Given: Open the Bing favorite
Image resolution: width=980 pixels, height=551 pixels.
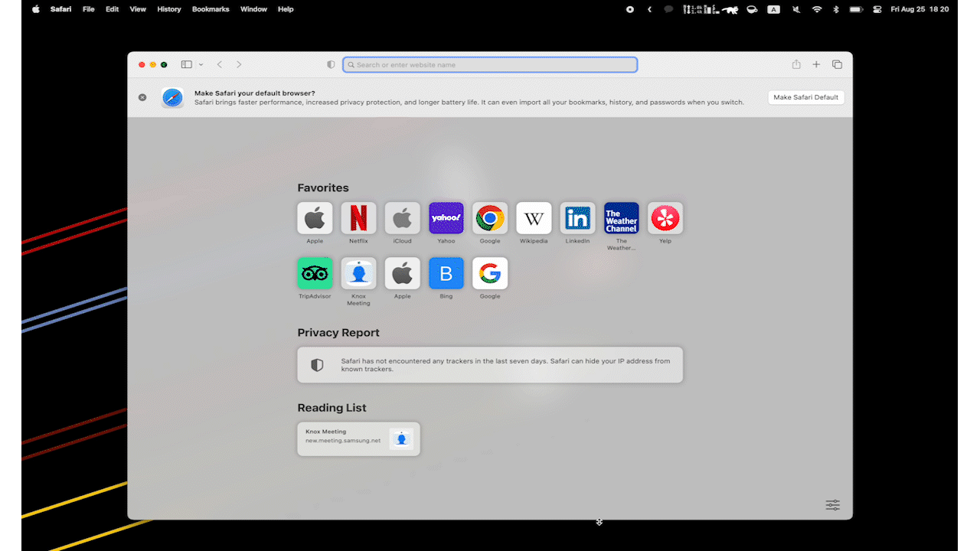Looking at the screenshot, I should tap(446, 273).
